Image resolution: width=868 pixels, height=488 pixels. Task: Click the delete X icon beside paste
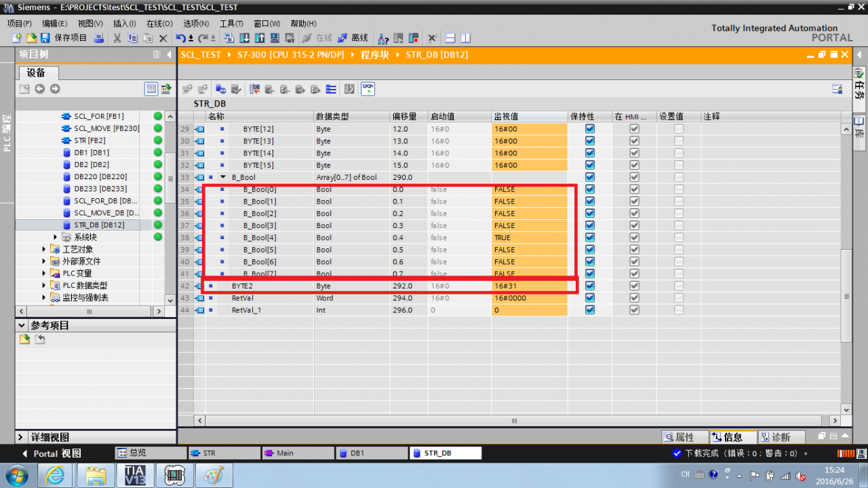coord(163,38)
